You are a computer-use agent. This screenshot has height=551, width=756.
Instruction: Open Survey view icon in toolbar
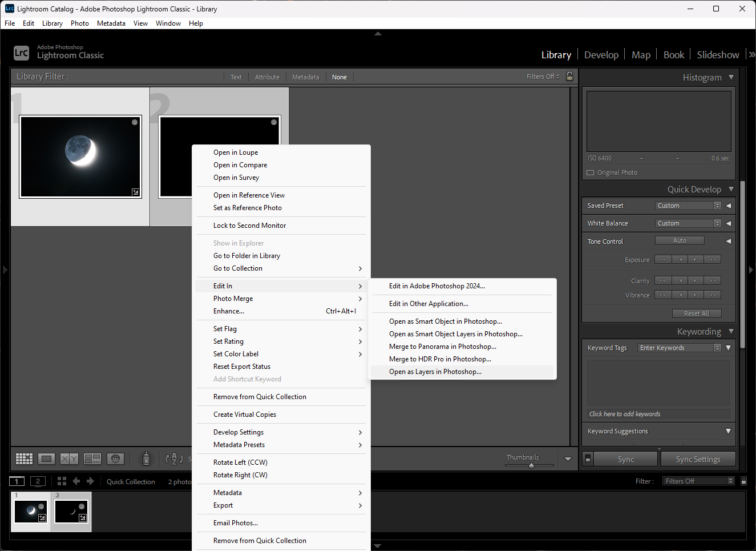(92, 459)
